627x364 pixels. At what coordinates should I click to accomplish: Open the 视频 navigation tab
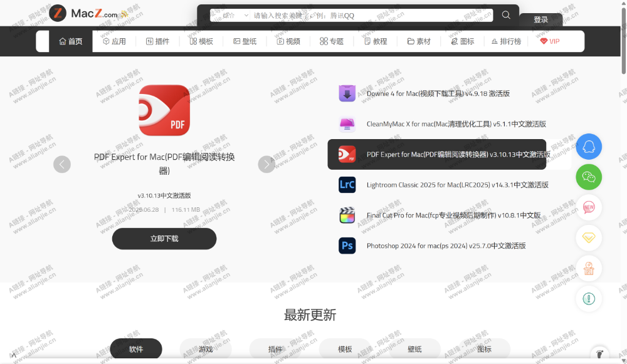point(288,41)
